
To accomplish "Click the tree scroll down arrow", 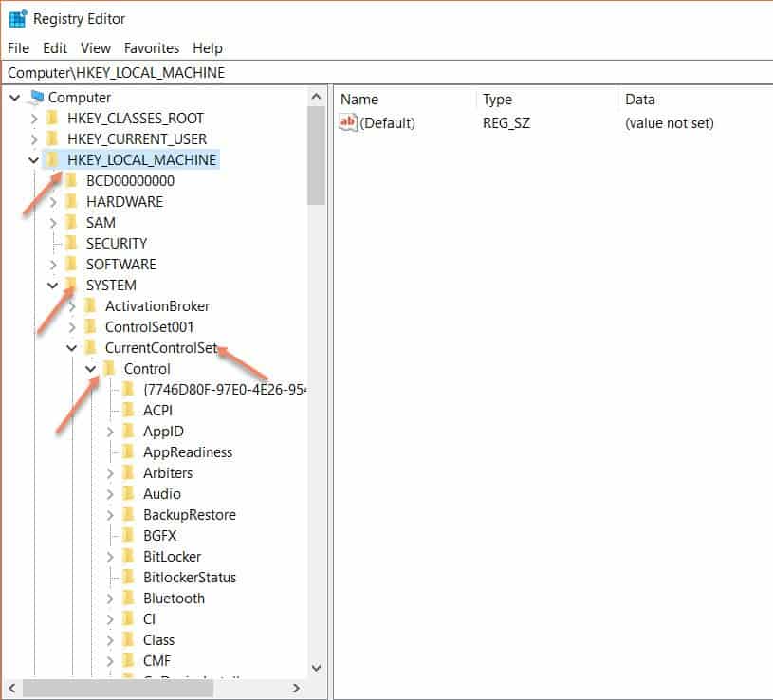I will tap(317, 667).
